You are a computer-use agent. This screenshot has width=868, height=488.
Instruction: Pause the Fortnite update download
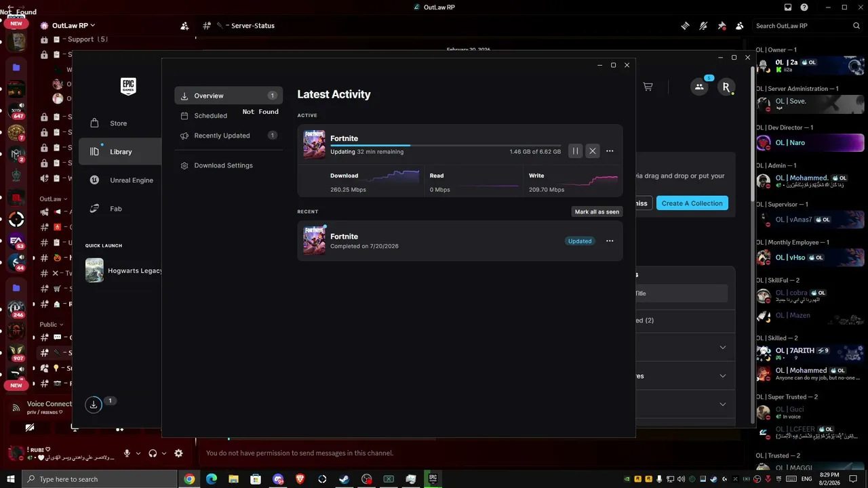575,151
